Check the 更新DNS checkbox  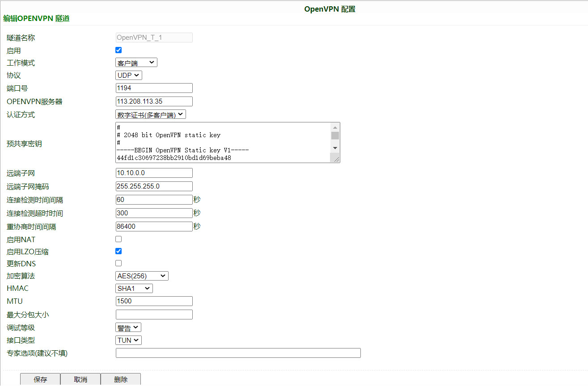click(x=118, y=263)
